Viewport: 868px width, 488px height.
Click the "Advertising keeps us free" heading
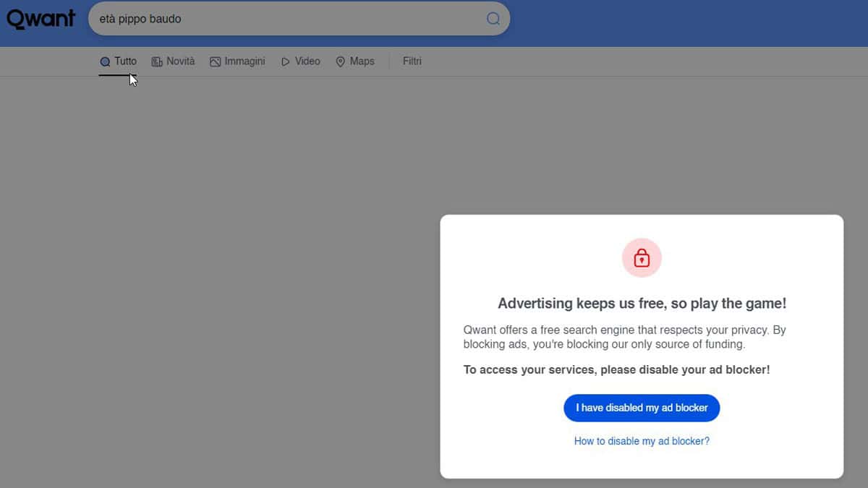click(x=642, y=304)
